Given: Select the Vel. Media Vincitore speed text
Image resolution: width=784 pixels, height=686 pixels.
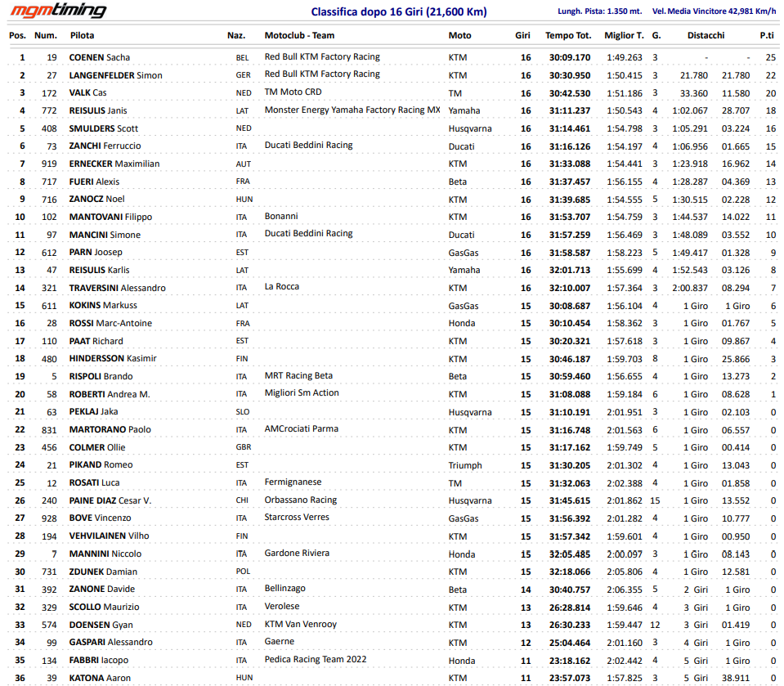Looking at the screenshot, I should [713, 11].
